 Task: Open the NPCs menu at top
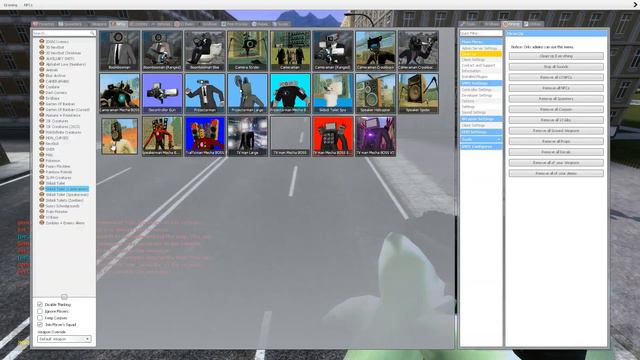(x=28, y=5)
